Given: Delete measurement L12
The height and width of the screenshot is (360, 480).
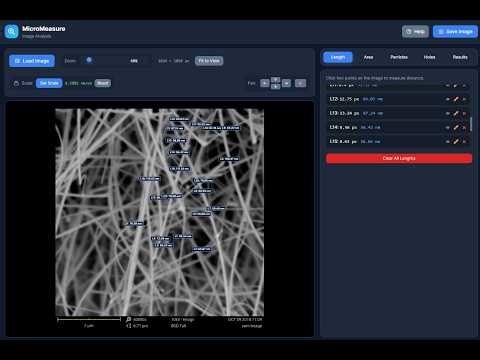Looking at the screenshot, I should 464,99.
